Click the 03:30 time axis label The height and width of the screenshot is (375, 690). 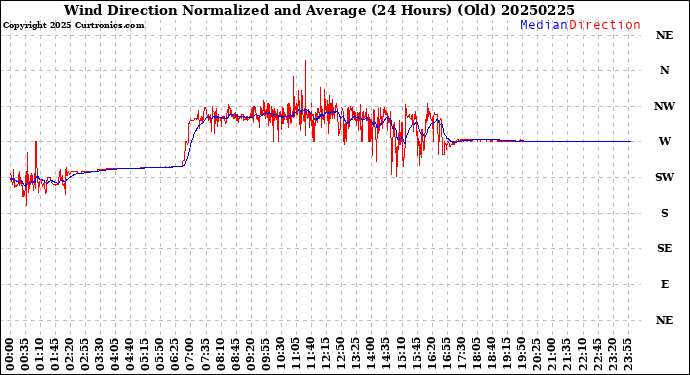(x=100, y=354)
